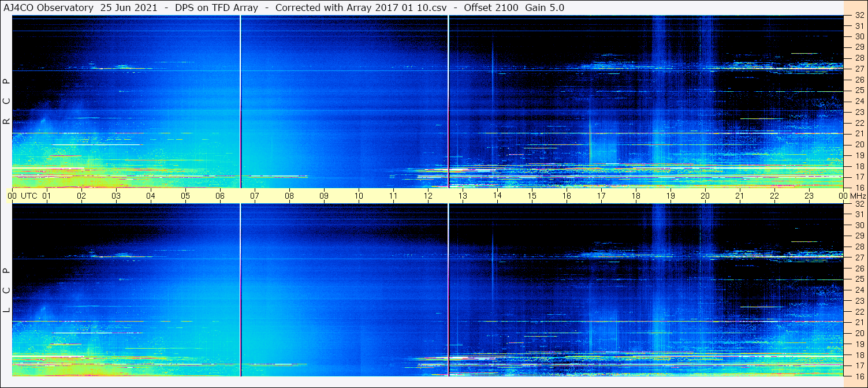Click the '01' hour label on time axis
This screenshot has height=388, width=868.
point(47,196)
